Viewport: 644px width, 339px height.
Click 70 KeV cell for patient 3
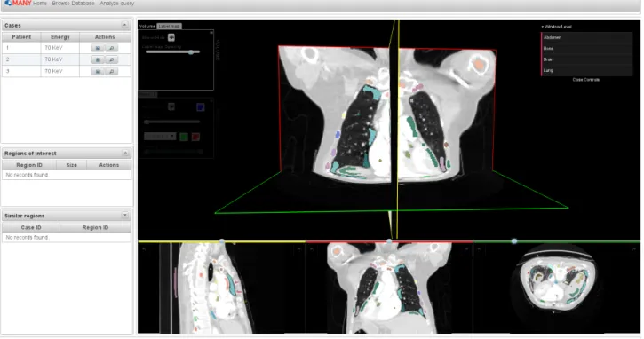click(60, 71)
